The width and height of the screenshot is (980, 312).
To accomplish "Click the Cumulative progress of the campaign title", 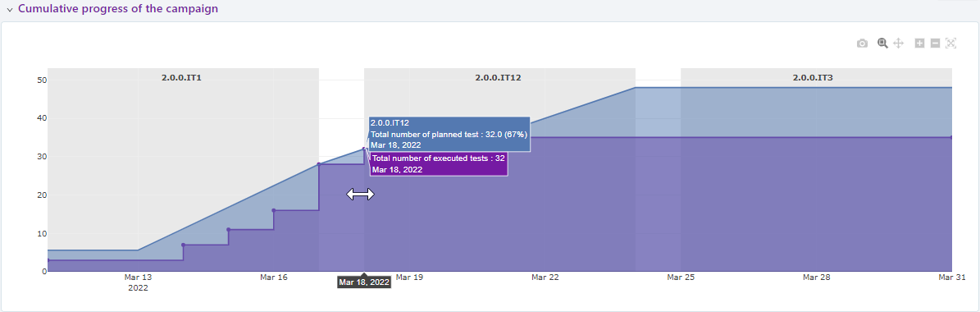I will point(118,9).
